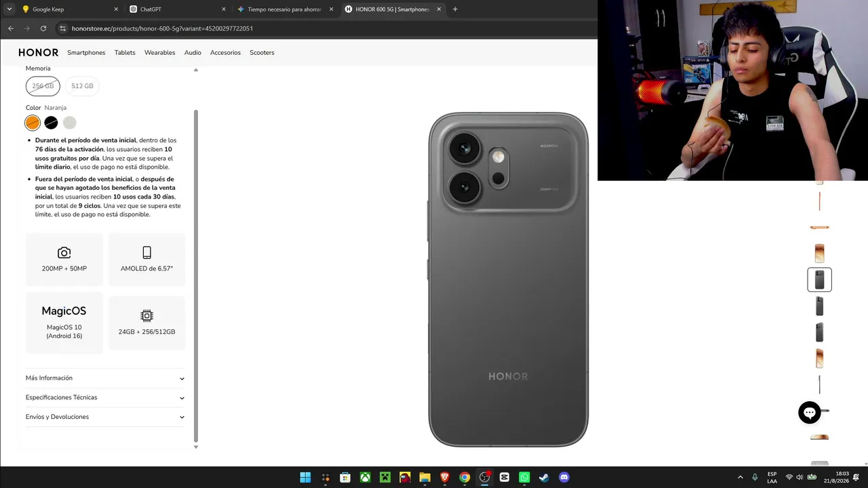The height and width of the screenshot is (488, 868).
Task: Select the 512 GB memory option
Action: (82, 86)
